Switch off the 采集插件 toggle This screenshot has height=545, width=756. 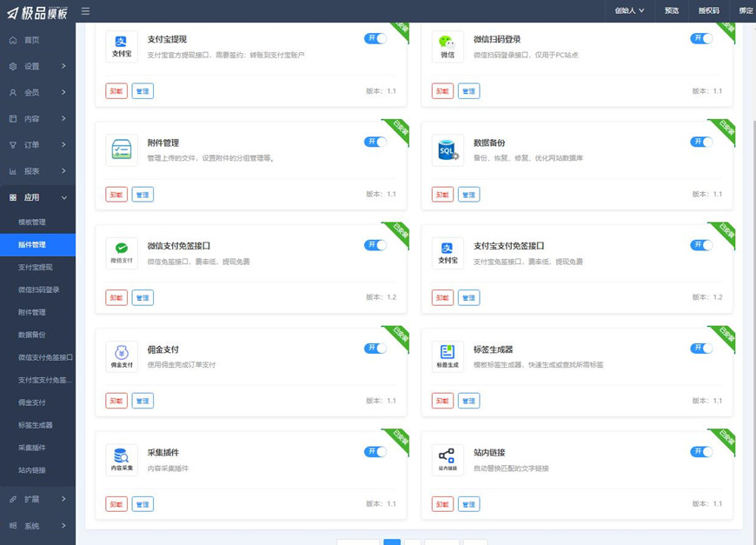(375, 451)
